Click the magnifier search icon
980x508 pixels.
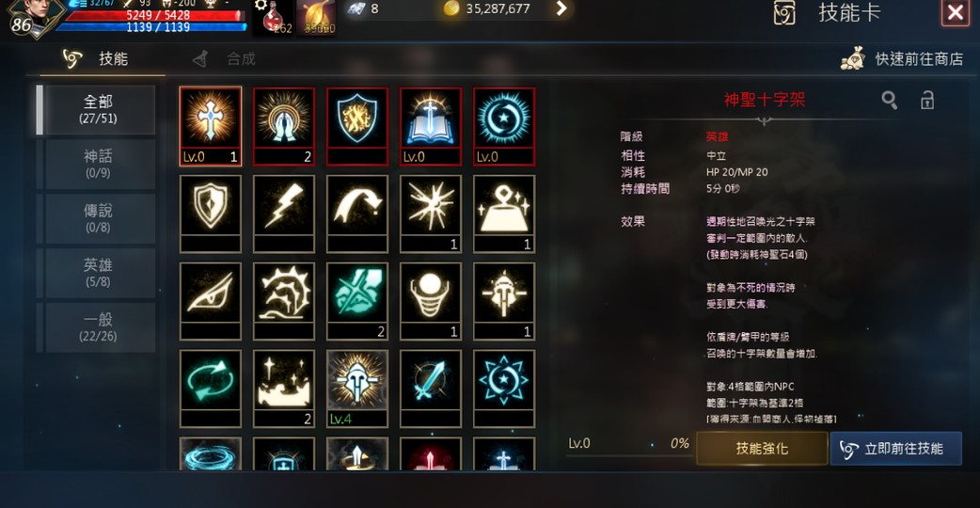click(889, 100)
